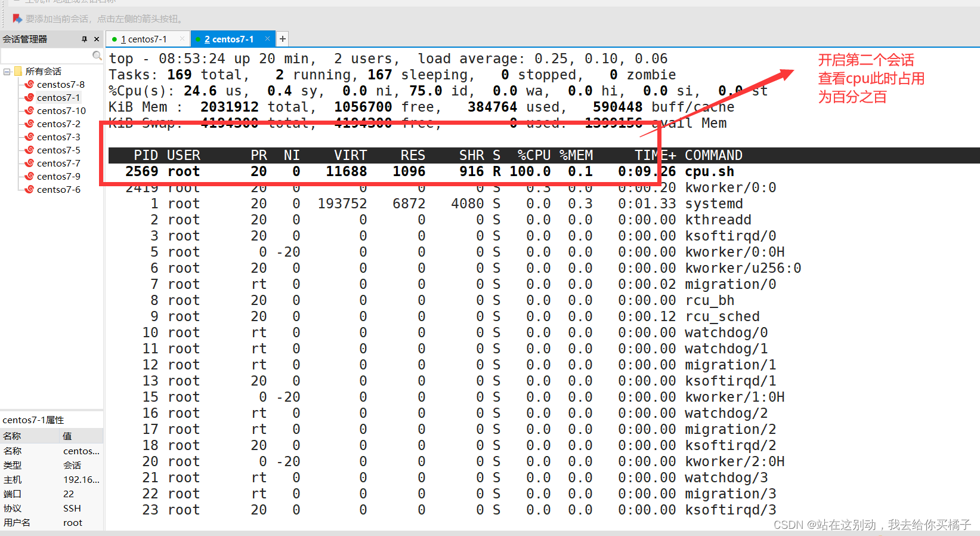The width and height of the screenshot is (980, 536).
Task: Click the centos7-10 session icon
Action: (x=29, y=110)
